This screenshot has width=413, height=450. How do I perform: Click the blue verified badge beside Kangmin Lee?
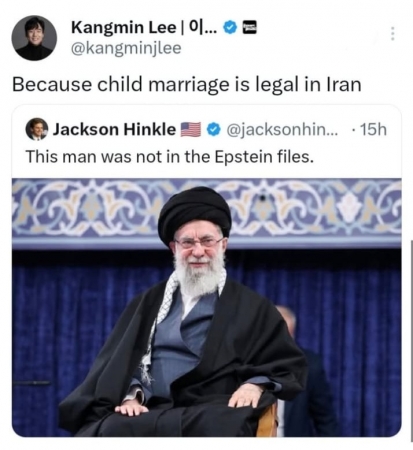click(229, 27)
